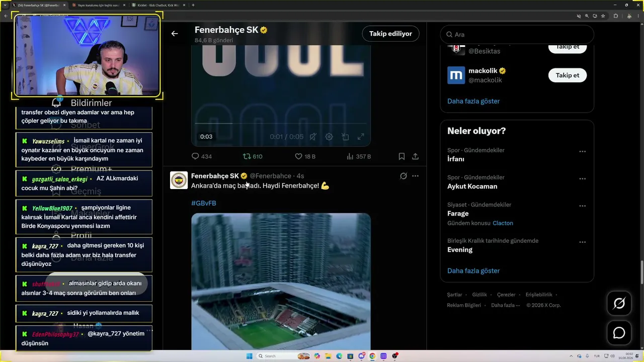Seek on the video progress bar
This screenshot has height=362, width=644.
coord(281,123)
